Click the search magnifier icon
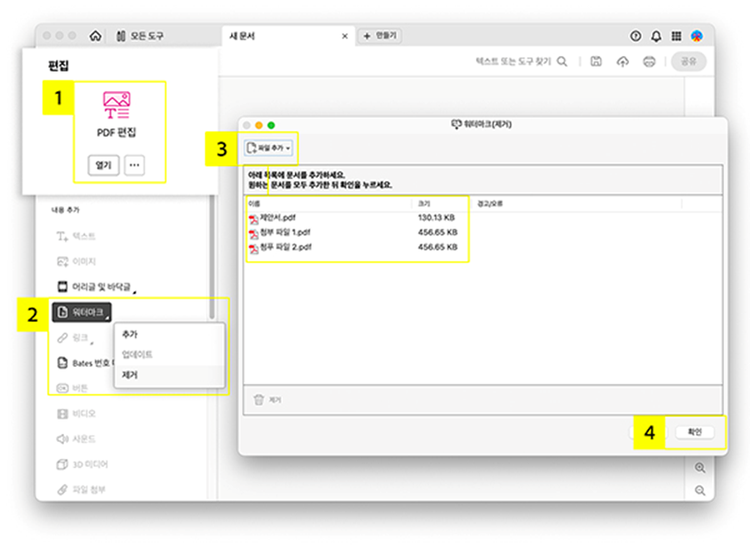This screenshot has height=548, width=750. click(562, 62)
